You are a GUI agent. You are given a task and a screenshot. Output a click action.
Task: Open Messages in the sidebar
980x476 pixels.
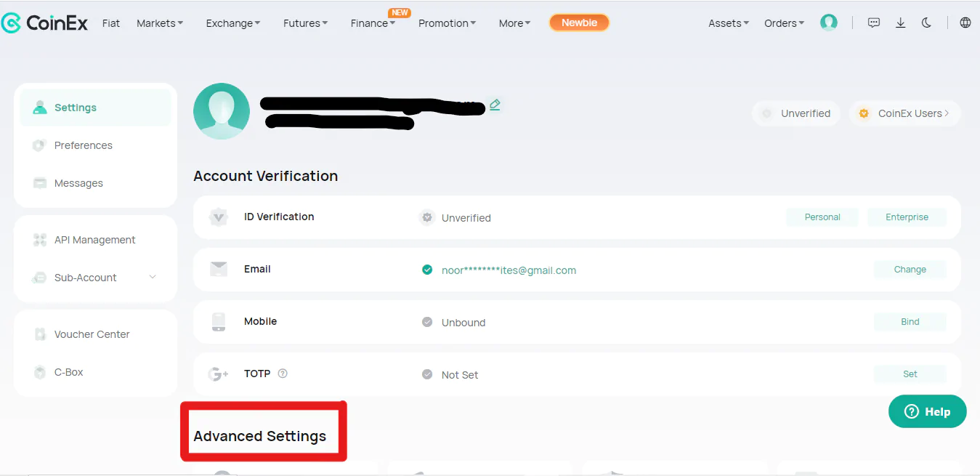(95, 183)
